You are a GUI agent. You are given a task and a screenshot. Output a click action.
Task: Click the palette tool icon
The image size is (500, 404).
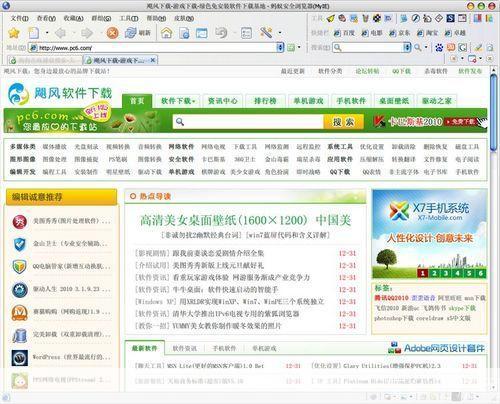342,18
